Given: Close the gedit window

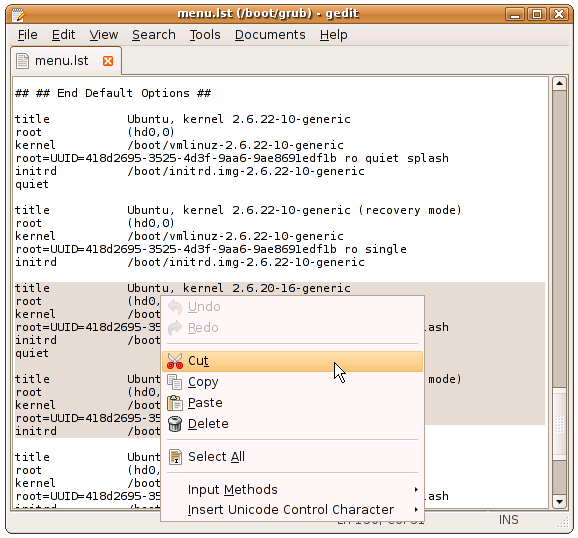Looking at the screenshot, I should pyautogui.click(x=559, y=15).
